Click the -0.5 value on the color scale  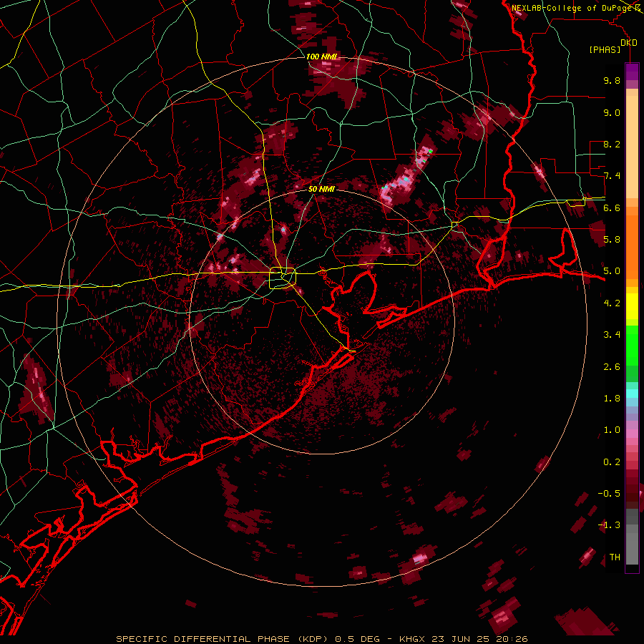point(609,494)
